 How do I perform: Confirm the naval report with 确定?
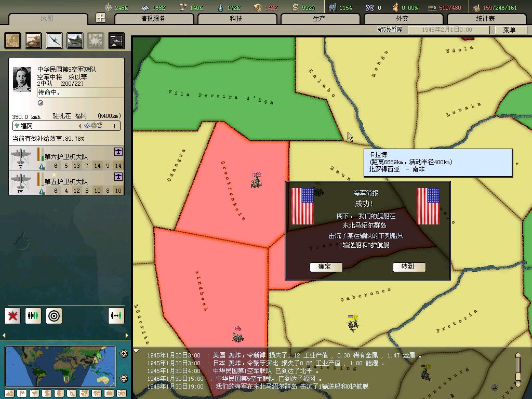point(326,267)
